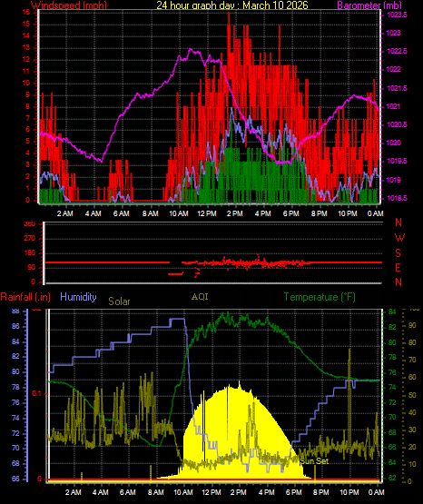The height and width of the screenshot is (504, 423).
Task: Click the '10' value on the AQI axis
Action: pos(412,464)
